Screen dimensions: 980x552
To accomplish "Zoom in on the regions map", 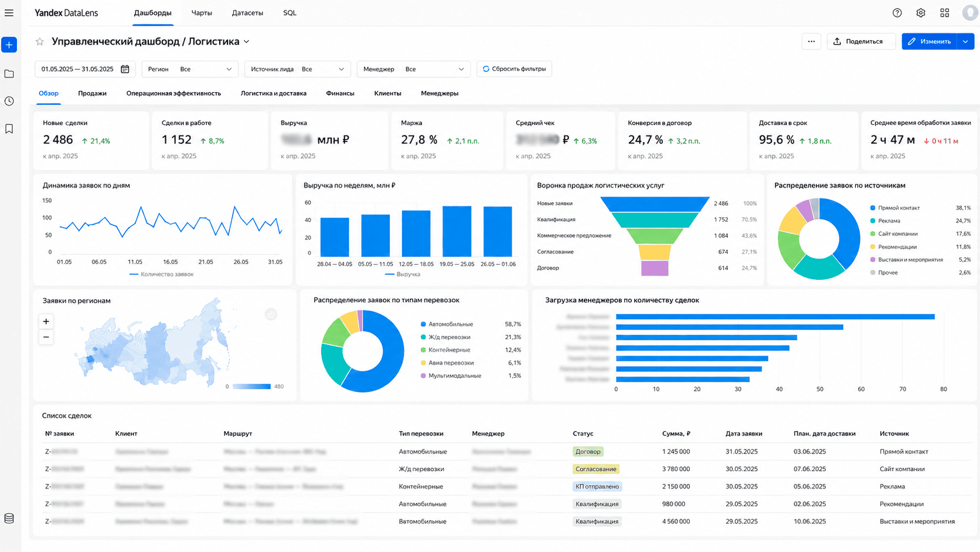I will pyautogui.click(x=46, y=321).
